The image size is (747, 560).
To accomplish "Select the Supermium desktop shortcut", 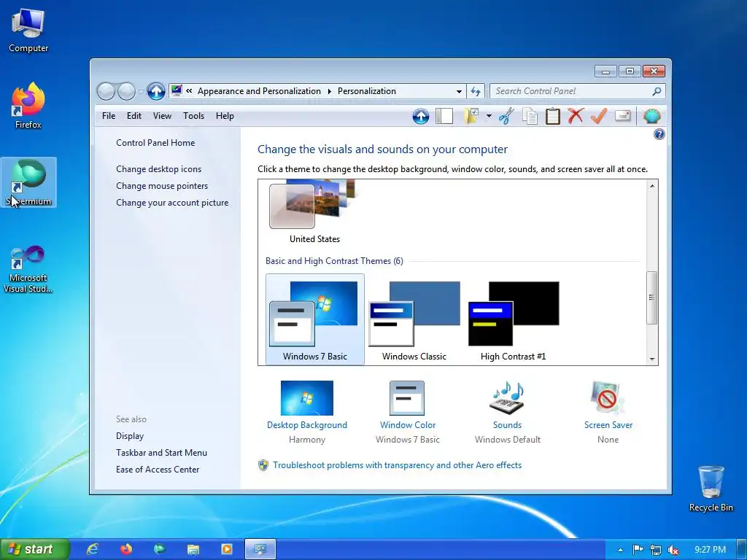I will pos(28,182).
